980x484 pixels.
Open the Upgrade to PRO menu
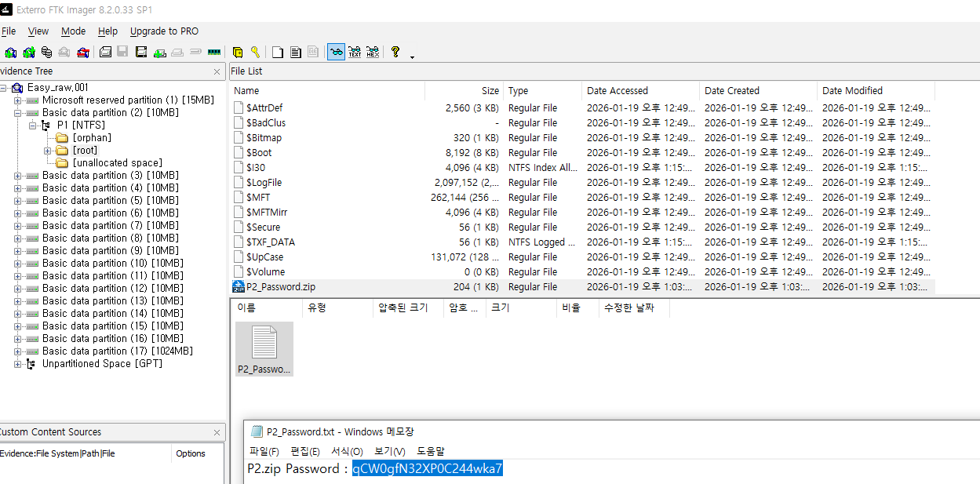click(164, 31)
